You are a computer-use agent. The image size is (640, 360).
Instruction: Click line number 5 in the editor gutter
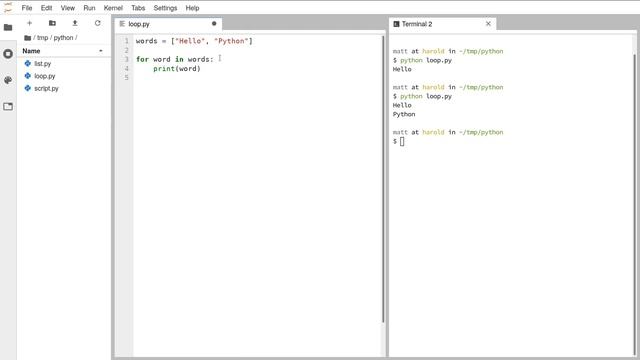click(x=127, y=77)
